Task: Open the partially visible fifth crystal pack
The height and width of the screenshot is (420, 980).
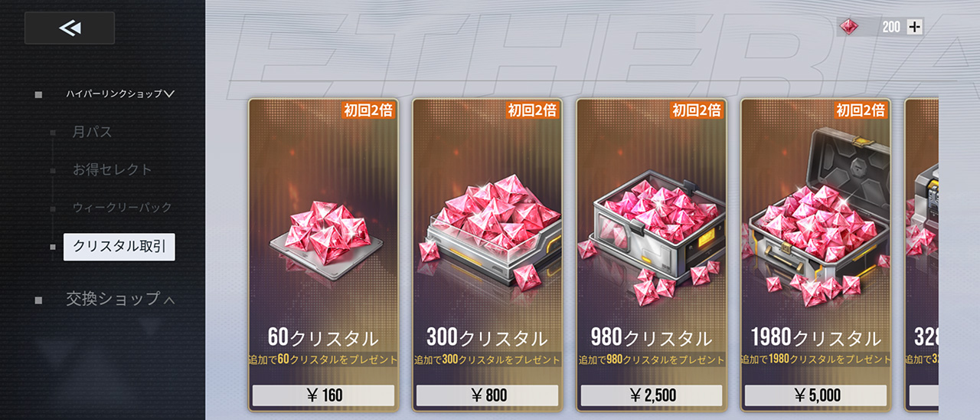Action: coord(922,255)
